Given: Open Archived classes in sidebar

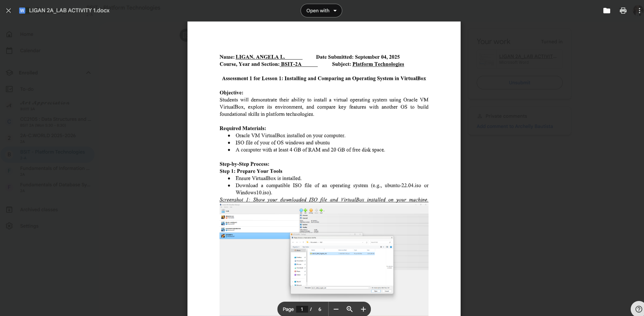Looking at the screenshot, I should 39,210.
